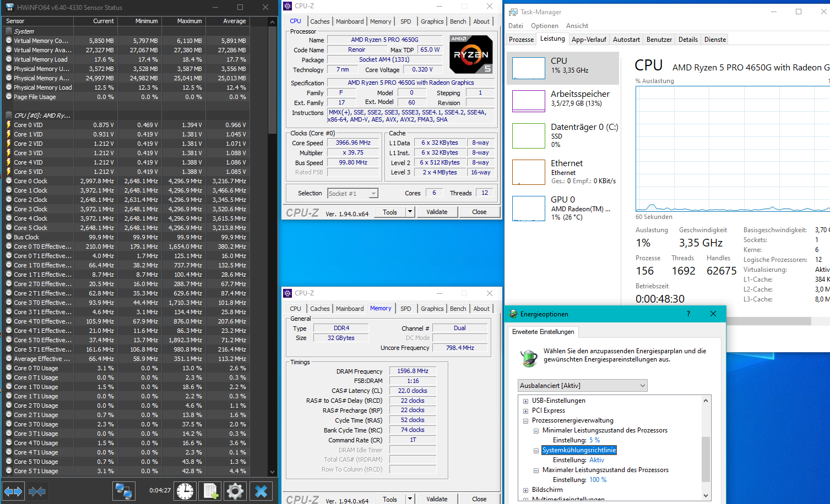Image resolution: width=830 pixels, height=504 pixels.
Task: Open Mainboard tab in CPU-Z Memory window
Action: tap(350, 309)
